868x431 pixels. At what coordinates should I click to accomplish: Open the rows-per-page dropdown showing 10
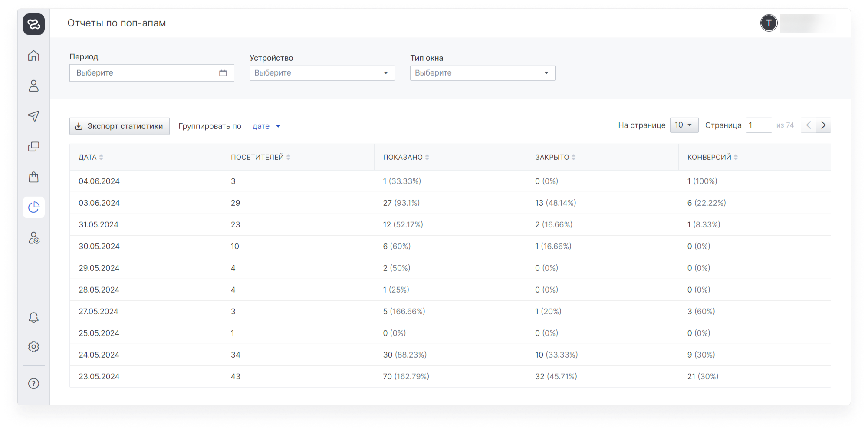[x=684, y=125]
